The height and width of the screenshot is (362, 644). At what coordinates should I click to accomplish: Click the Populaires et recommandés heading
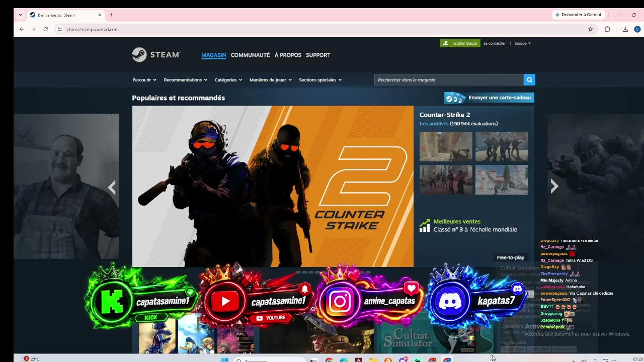tap(178, 98)
